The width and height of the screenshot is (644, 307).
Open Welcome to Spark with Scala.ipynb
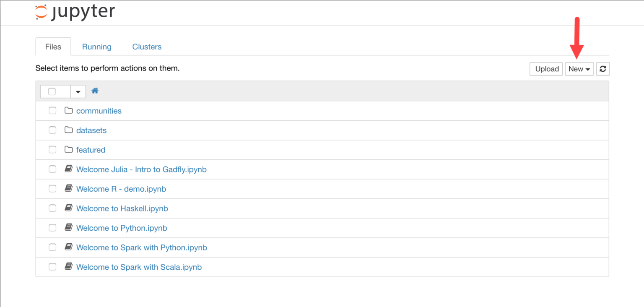point(139,267)
